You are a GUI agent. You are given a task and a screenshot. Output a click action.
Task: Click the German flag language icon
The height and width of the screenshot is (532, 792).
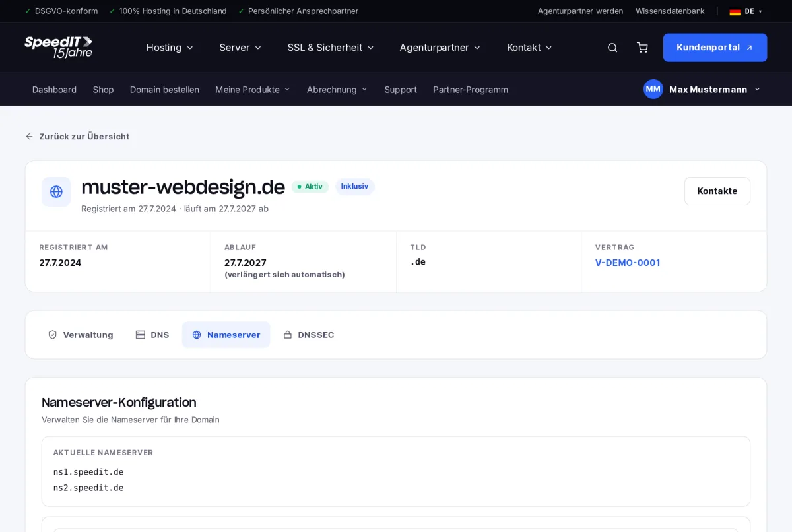(735, 11)
